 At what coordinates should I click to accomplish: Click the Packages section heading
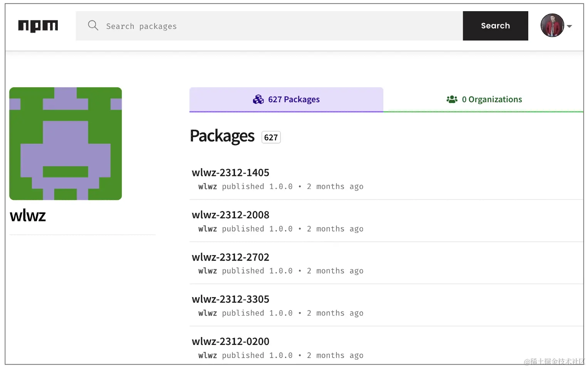click(222, 136)
